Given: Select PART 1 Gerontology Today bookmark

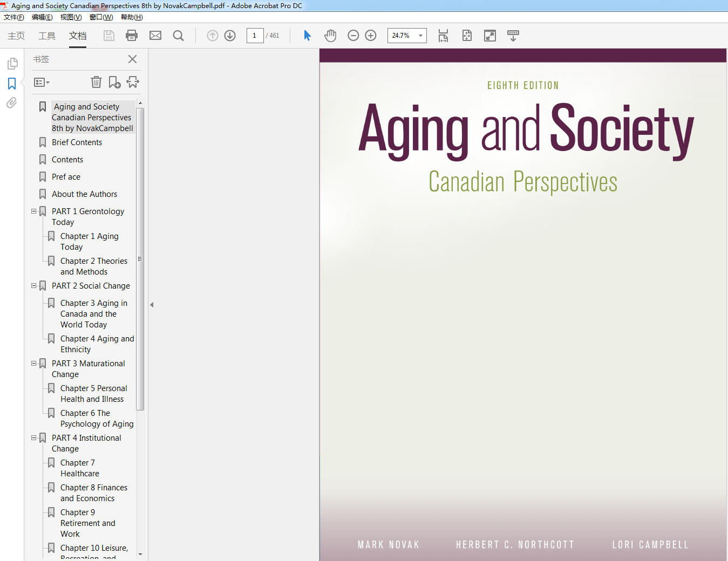Looking at the screenshot, I should point(88,217).
